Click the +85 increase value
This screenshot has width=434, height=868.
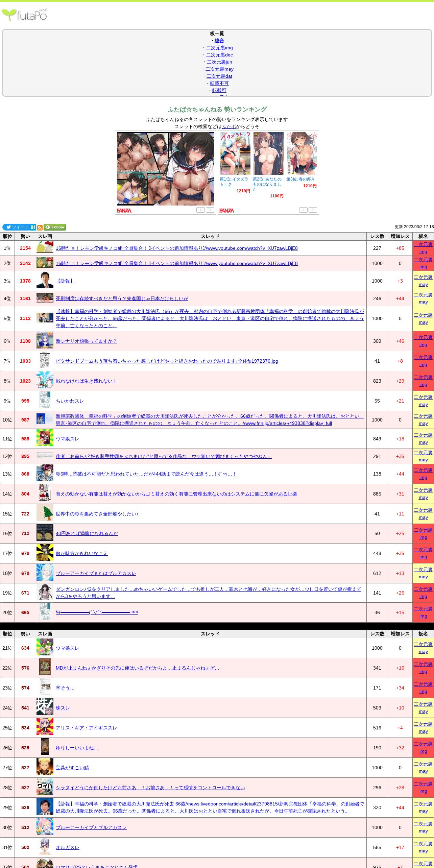tap(400, 248)
